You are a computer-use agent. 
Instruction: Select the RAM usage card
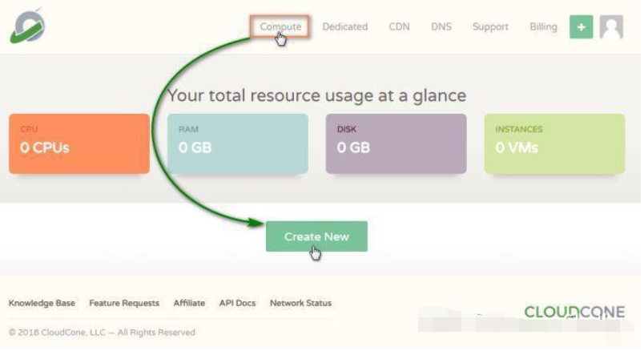(237, 143)
